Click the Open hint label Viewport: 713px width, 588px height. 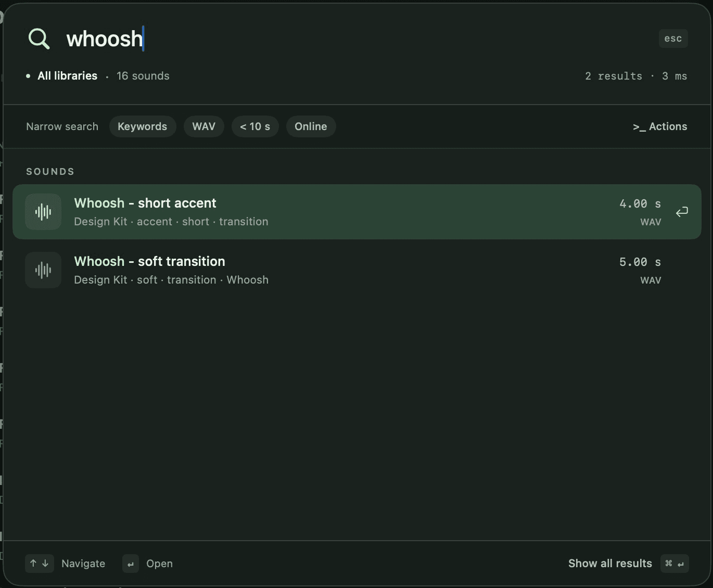pyautogui.click(x=160, y=564)
